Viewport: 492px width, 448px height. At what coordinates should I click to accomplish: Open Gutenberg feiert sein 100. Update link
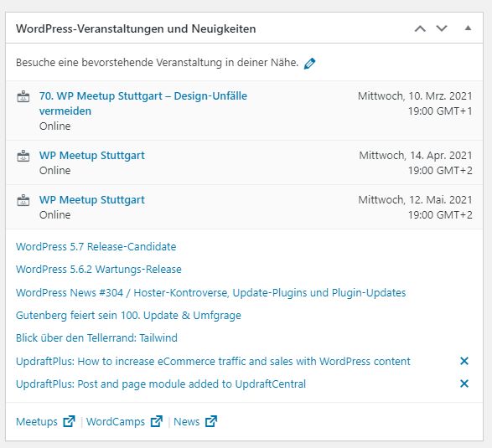[128, 316]
